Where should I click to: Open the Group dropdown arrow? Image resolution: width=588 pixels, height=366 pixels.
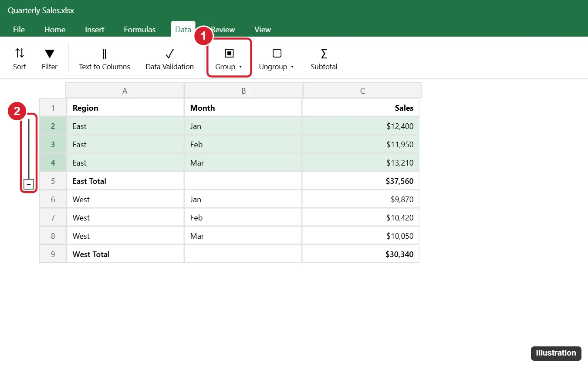(x=240, y=67)
